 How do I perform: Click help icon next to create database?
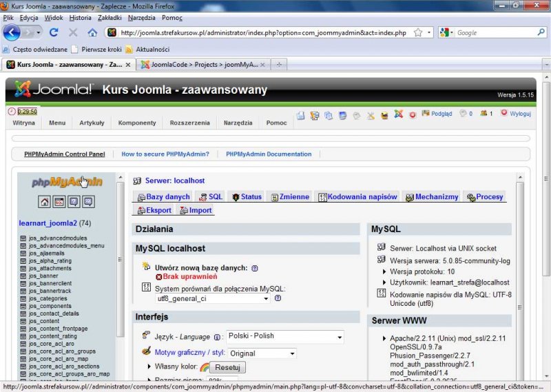(254, 268)
